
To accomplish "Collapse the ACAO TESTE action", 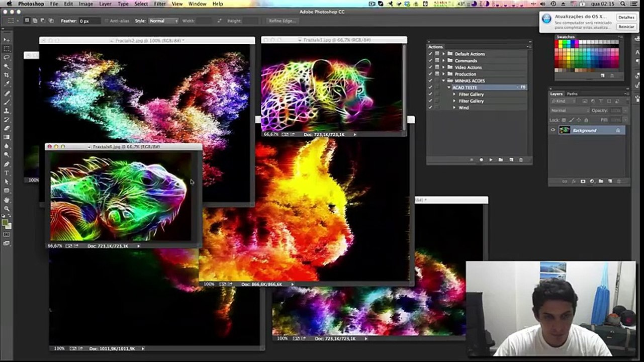I will (x=449, y=87).
